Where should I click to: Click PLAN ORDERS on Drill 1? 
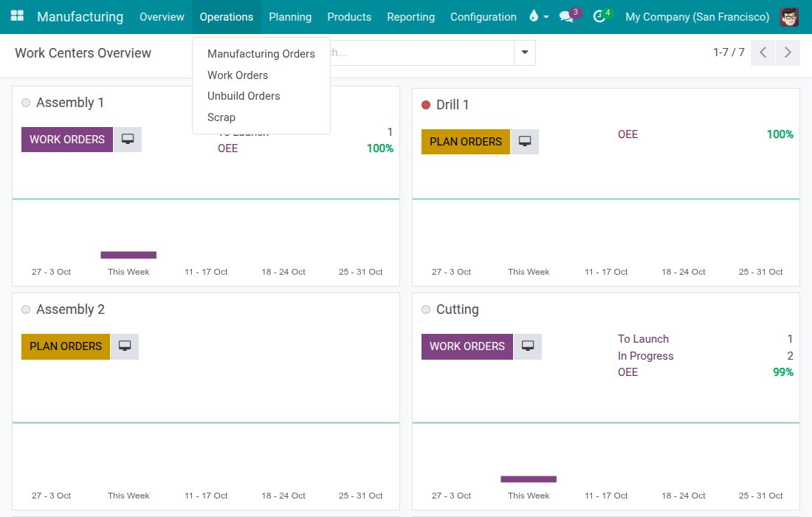(466, 141)
